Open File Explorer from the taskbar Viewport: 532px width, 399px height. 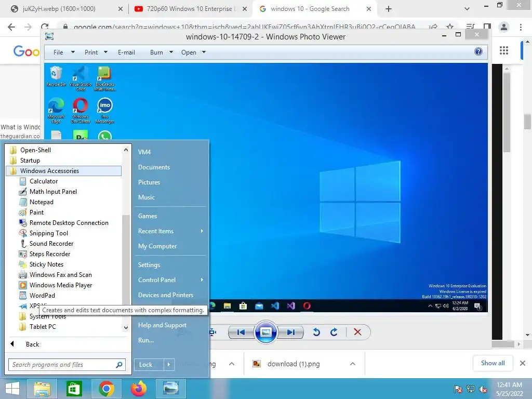pos(42,389)
